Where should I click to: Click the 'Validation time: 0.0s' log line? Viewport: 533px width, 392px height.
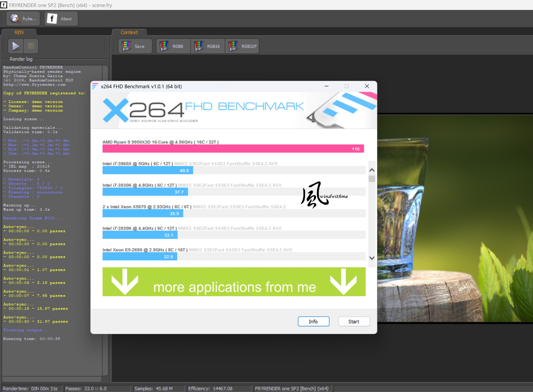(30, 132)
